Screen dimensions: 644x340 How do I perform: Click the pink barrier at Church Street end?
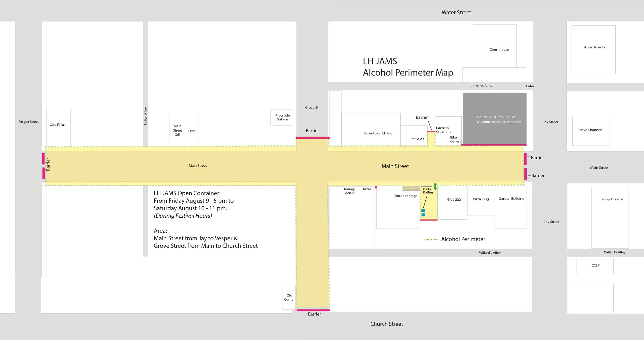click(313, 310)
